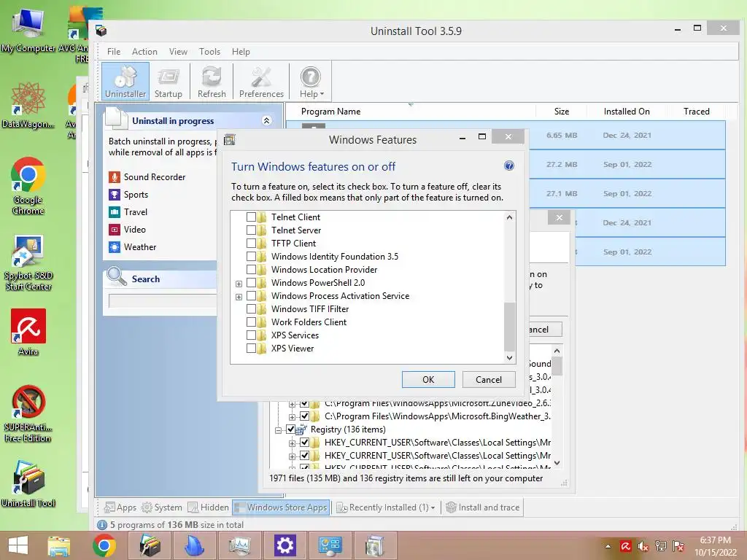The height and width of the screenshot is (560, 747).
Task: Collapse the Registry (136 items) tree node
Action: (x=278, y=430)
